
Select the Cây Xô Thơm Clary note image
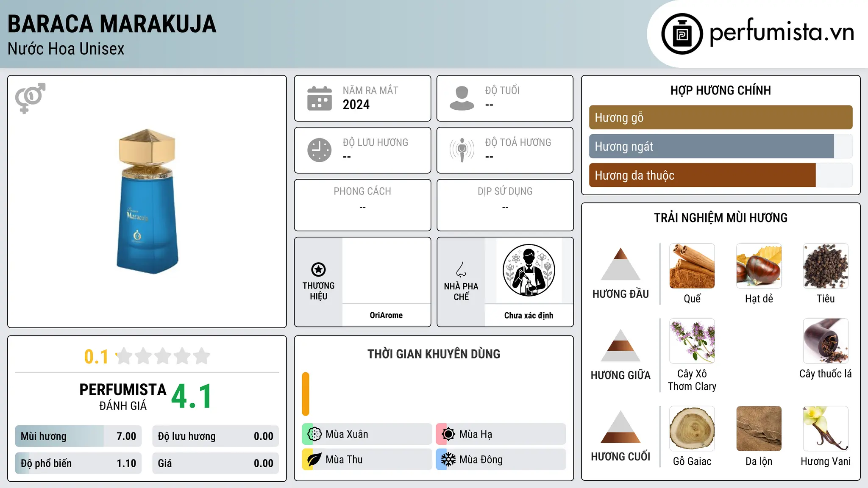[692, 341]
